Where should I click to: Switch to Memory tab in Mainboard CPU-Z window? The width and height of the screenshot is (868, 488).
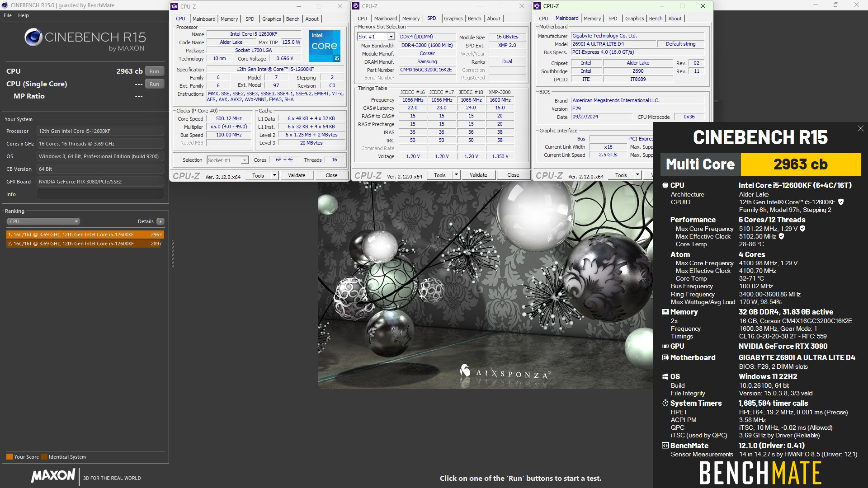pyautogui.click(x=592, y=19)
